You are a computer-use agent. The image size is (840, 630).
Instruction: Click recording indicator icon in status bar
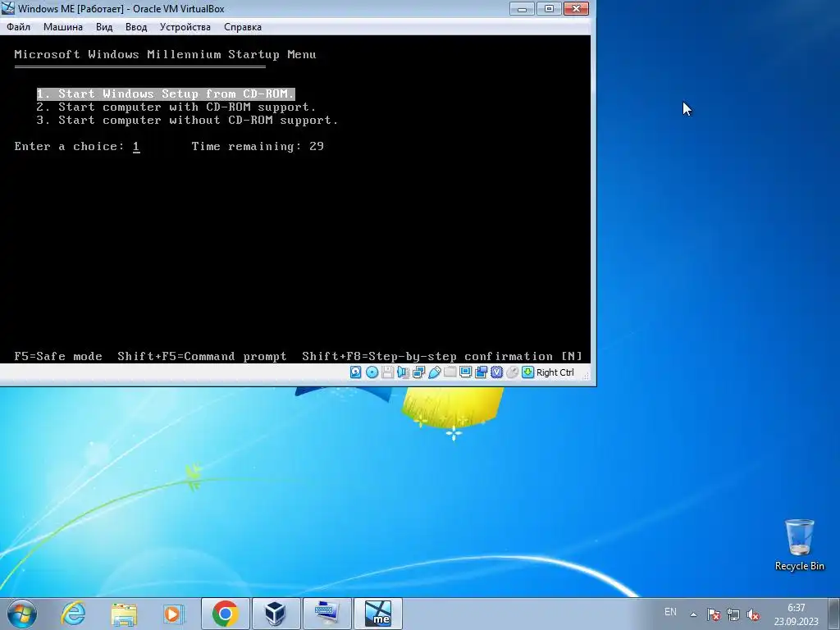coord(481,372)
